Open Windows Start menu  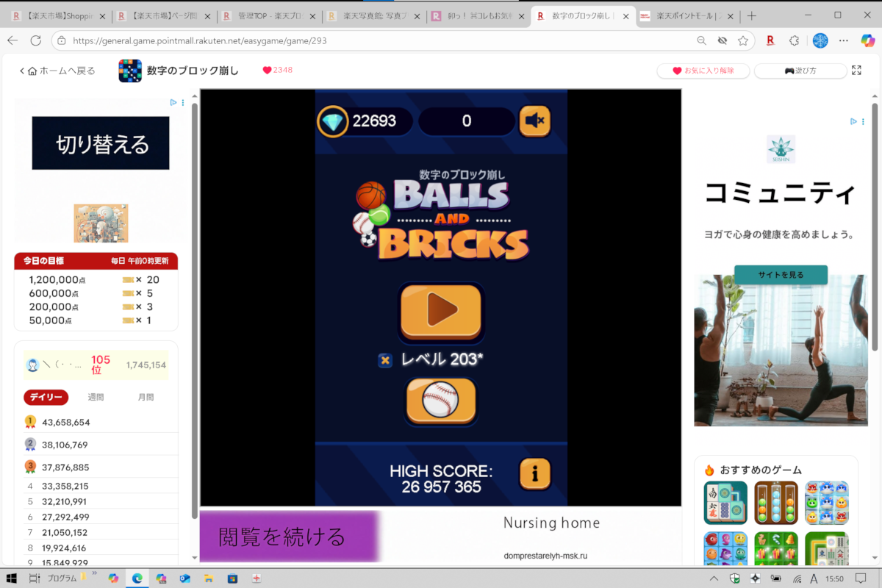13,578
